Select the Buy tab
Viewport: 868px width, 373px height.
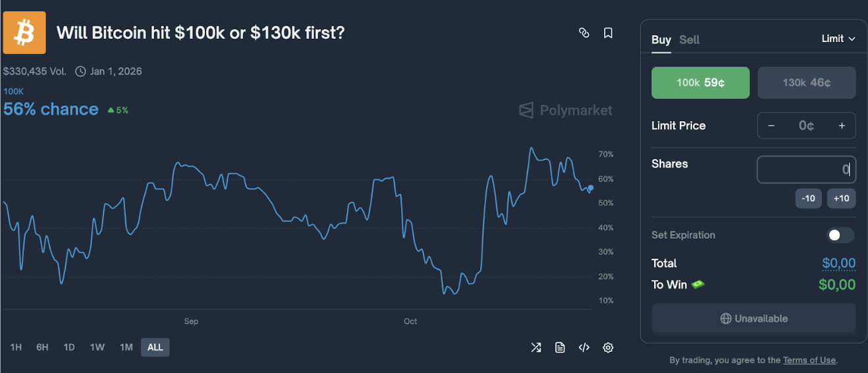[x=661, y=40]
